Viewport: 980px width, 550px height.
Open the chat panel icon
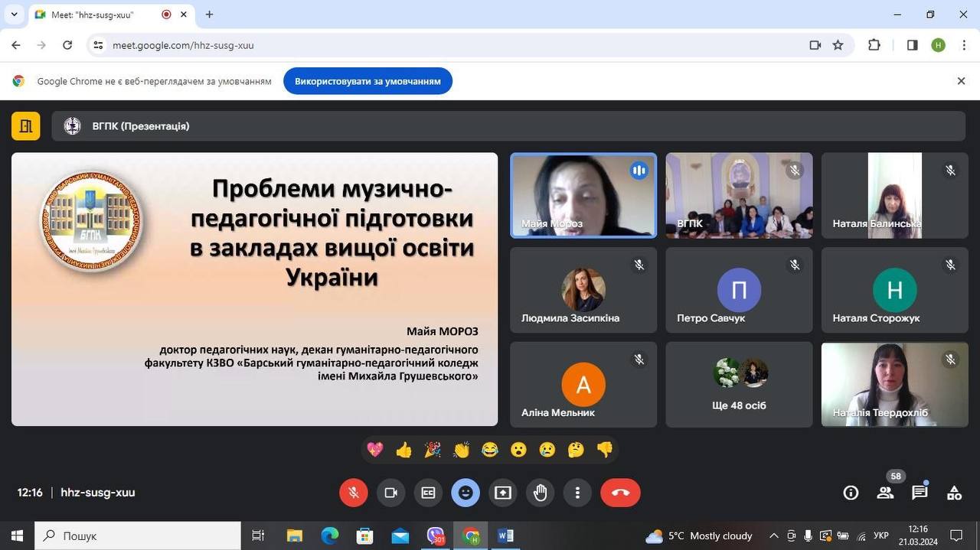point(920,493)
